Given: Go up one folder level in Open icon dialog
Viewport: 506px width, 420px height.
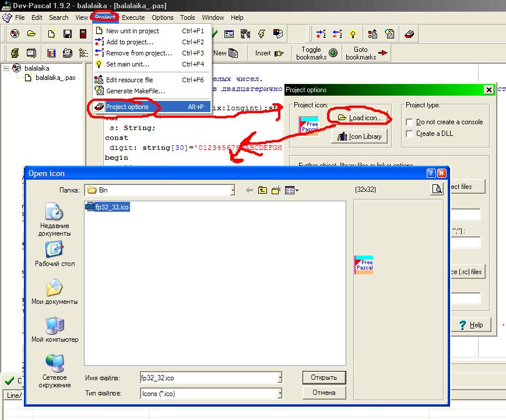Looking at the screenshot, I should pos(262,190).
